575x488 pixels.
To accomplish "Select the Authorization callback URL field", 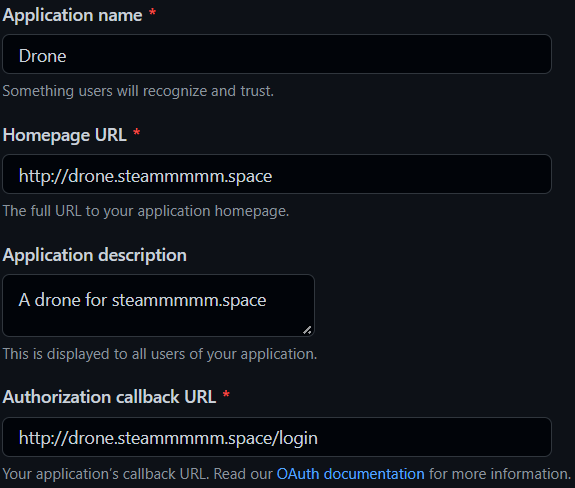I will coord(277,437).
